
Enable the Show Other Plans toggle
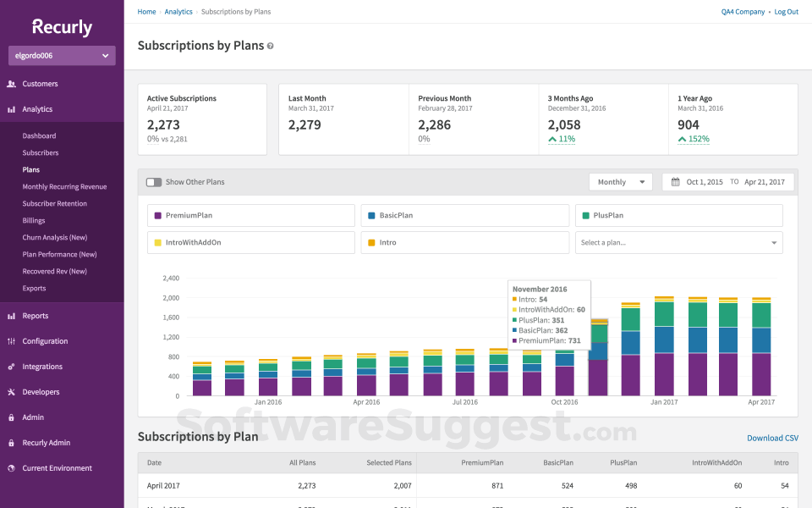coord(153,181)
